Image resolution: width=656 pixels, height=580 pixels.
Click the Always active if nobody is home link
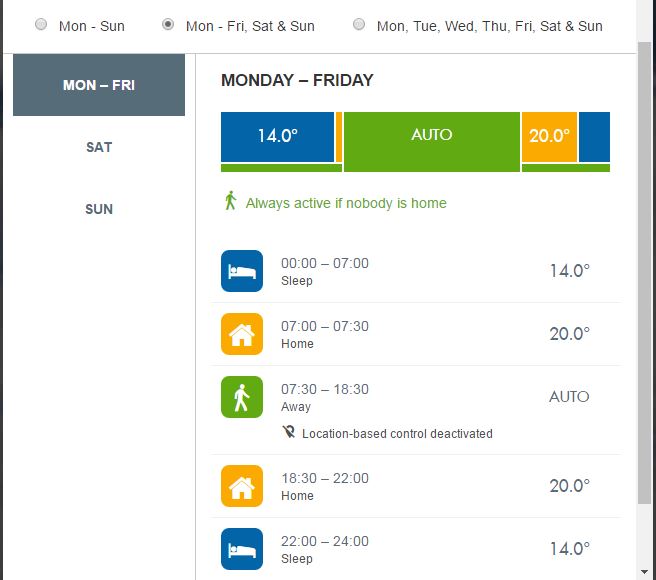point(346,203)
